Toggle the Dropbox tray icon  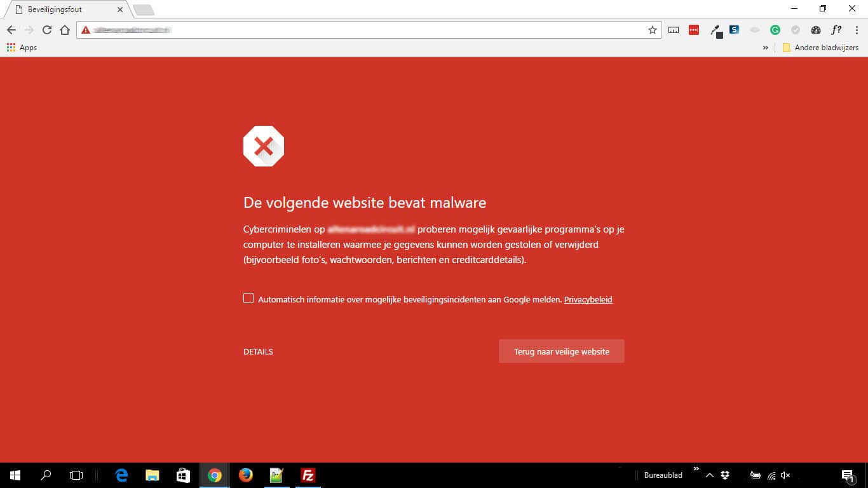click(725, 475)
